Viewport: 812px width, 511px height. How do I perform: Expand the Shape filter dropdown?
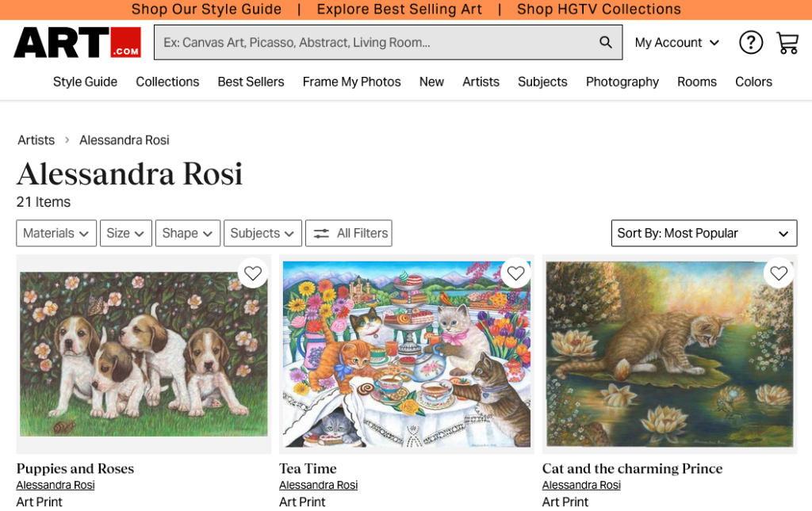click(187, 233)
